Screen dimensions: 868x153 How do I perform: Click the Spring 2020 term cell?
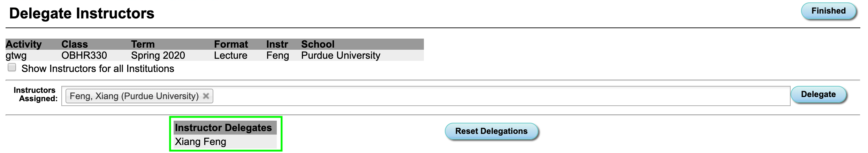(x=158, y=56)
